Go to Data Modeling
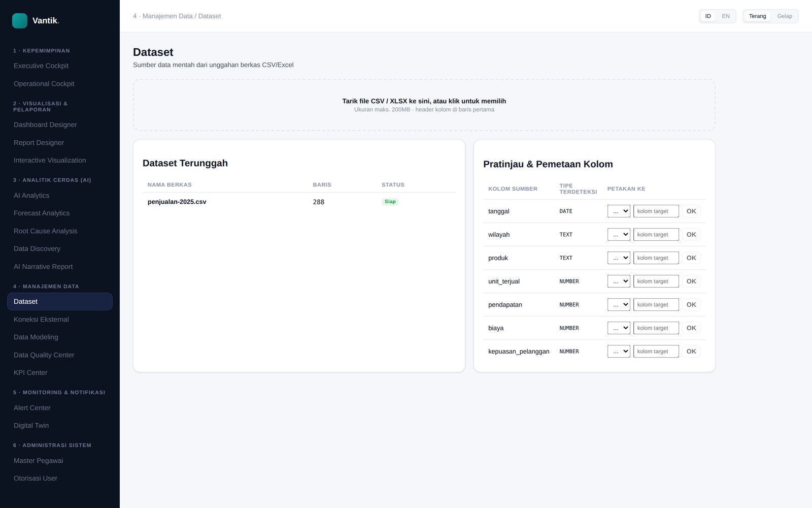This screenshot has height=508, width=812. [60, 337]
